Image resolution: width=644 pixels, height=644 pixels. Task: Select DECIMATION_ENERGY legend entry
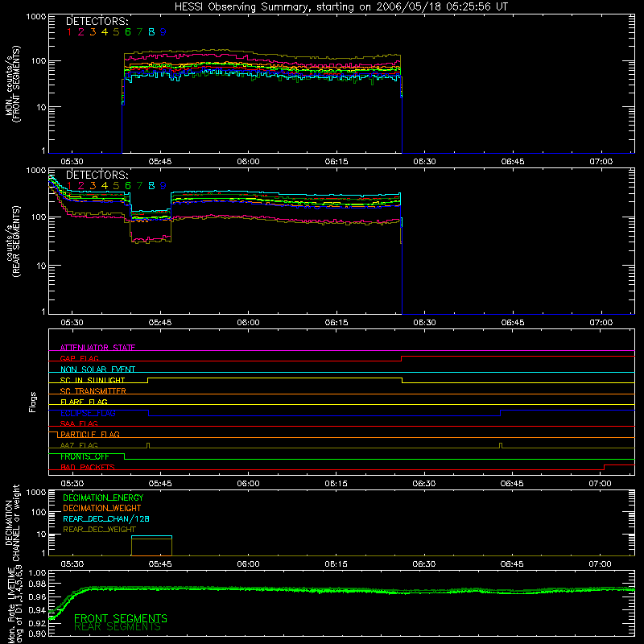coord(103,497)
